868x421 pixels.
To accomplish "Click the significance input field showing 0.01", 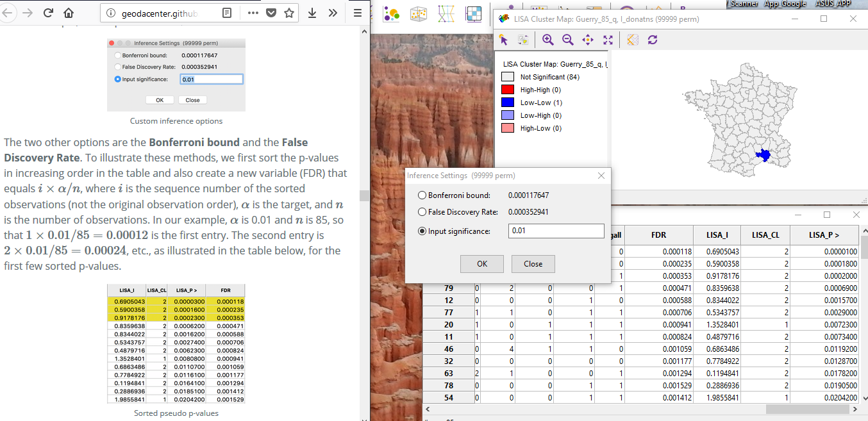I will (556, 231).
